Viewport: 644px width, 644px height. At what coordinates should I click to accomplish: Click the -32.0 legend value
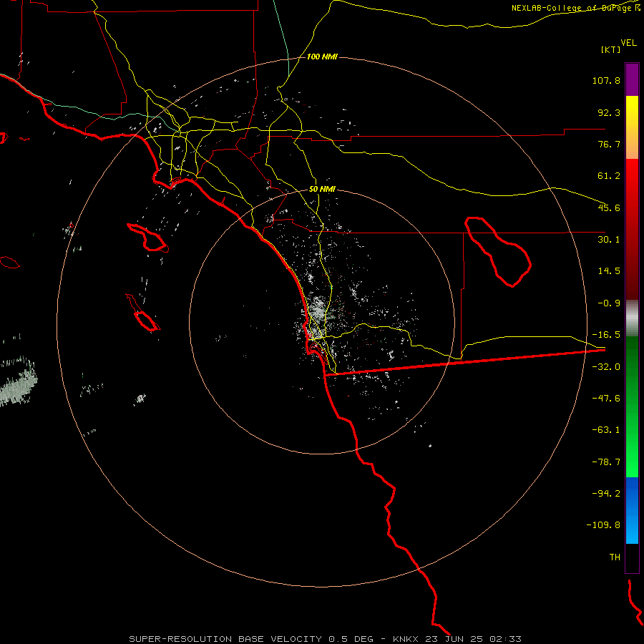[606, 367]
